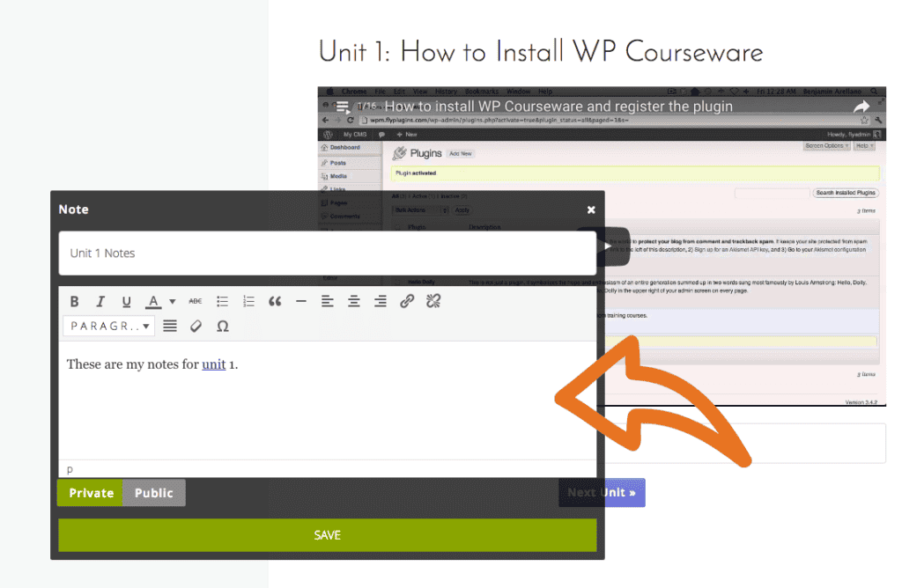902x588 pixels.
Task: Underline the selected note text
Action: 127,301
